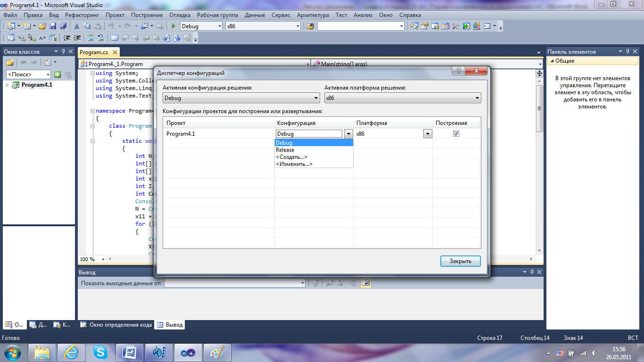The image size is (644, 362).
Task: Open the Сервис menu
Action: 281,15
